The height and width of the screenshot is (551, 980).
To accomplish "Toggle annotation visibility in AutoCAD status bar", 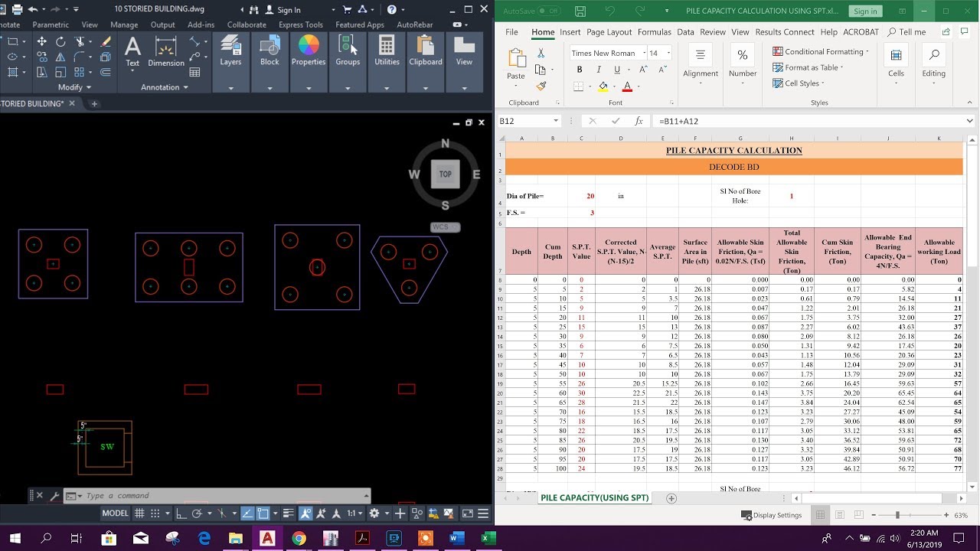I will [305, 514].
